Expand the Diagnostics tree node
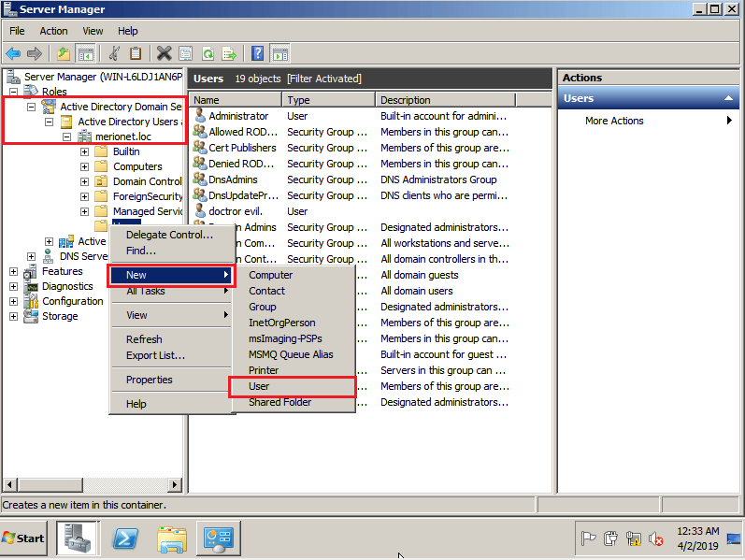 point(14,286)
